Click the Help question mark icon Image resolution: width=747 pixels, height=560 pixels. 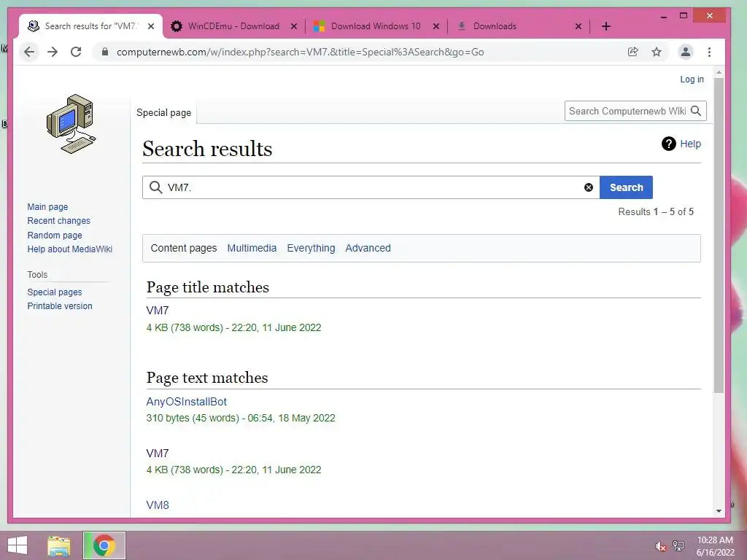click(x=669, y=144)
